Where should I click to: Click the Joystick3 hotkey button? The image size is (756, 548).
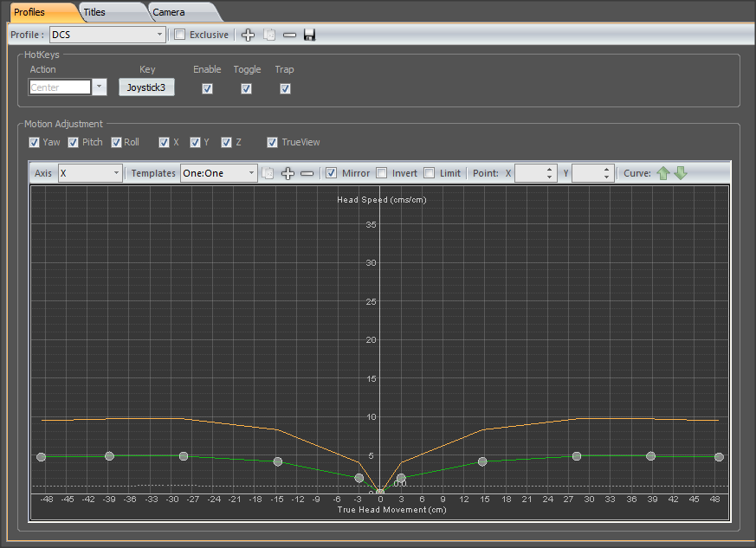click(146, 87)
